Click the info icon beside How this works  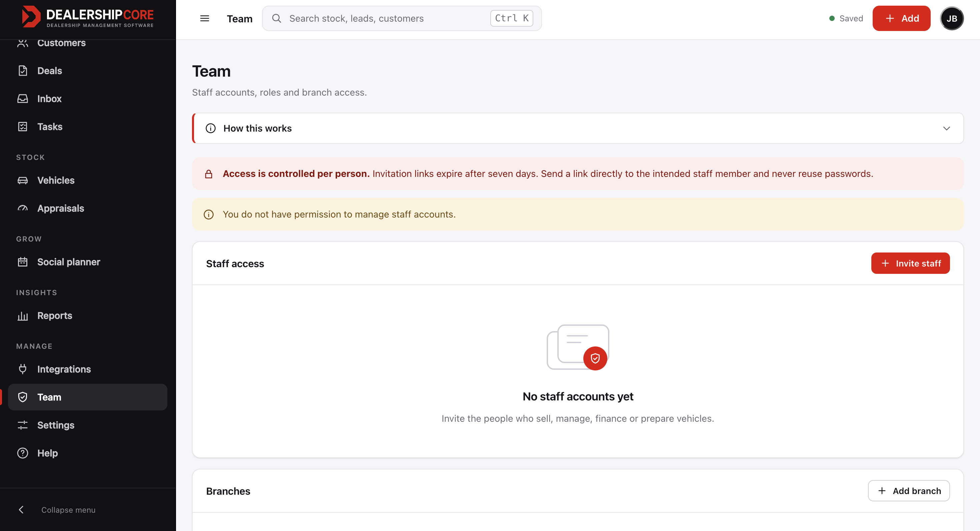[210, 129]
